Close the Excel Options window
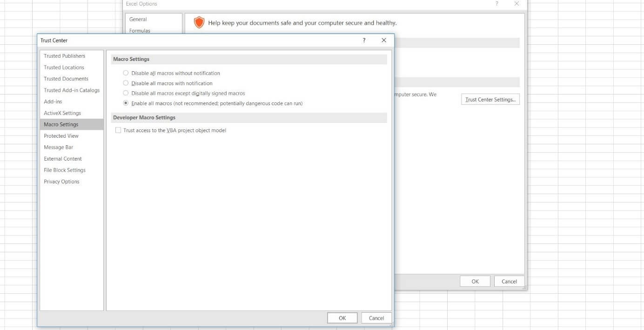Image resolution: width=644 pixels, height=330 pixels. [x=517, y=4]
